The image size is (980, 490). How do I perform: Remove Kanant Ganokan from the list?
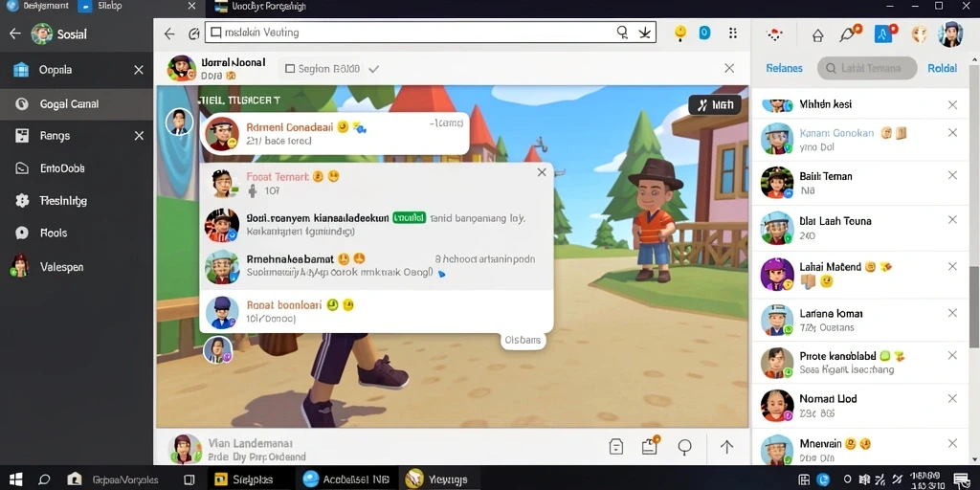[x=952, y=132]
